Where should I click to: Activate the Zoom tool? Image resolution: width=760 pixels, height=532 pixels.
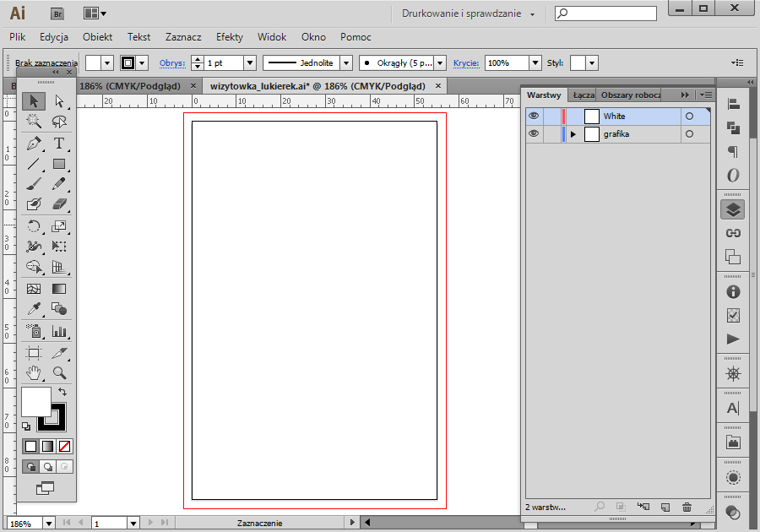[x=59, y=372]
